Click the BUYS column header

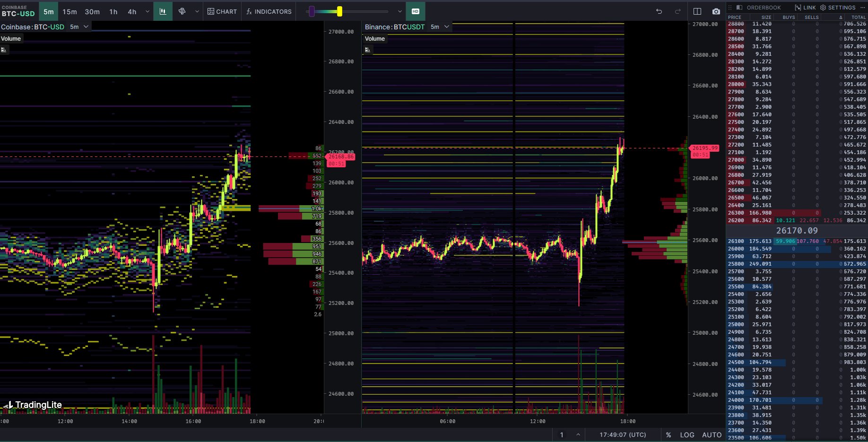tap(789, 17)
